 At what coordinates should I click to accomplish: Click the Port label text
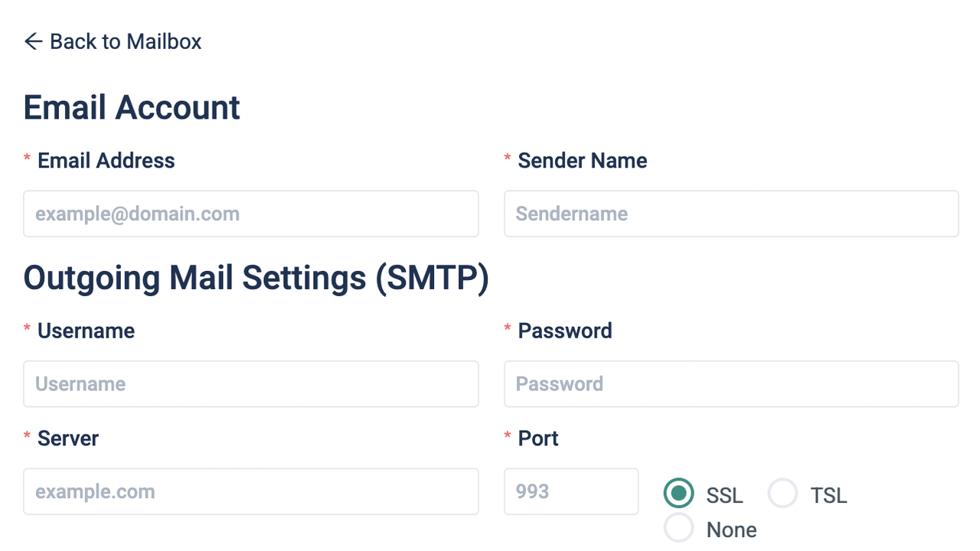click(538, 439)
